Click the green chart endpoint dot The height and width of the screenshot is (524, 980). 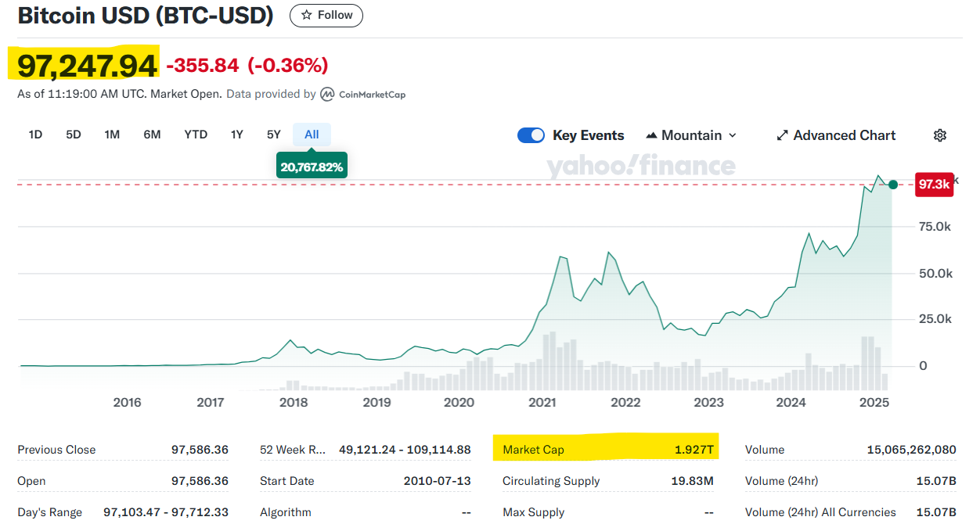[x=892, y=185]
